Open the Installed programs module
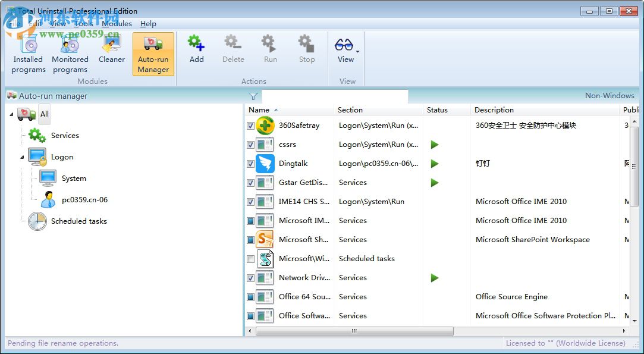Image resolution: width=644 pixels, height=354 pixels. pos(28,52)
